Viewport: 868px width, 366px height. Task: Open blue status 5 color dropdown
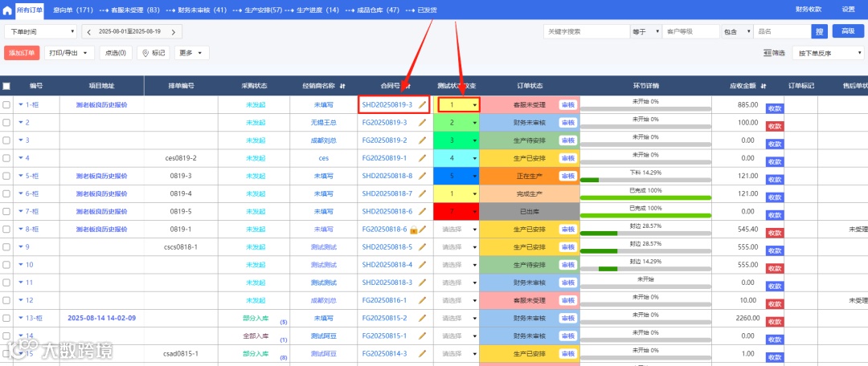(458, 176)
